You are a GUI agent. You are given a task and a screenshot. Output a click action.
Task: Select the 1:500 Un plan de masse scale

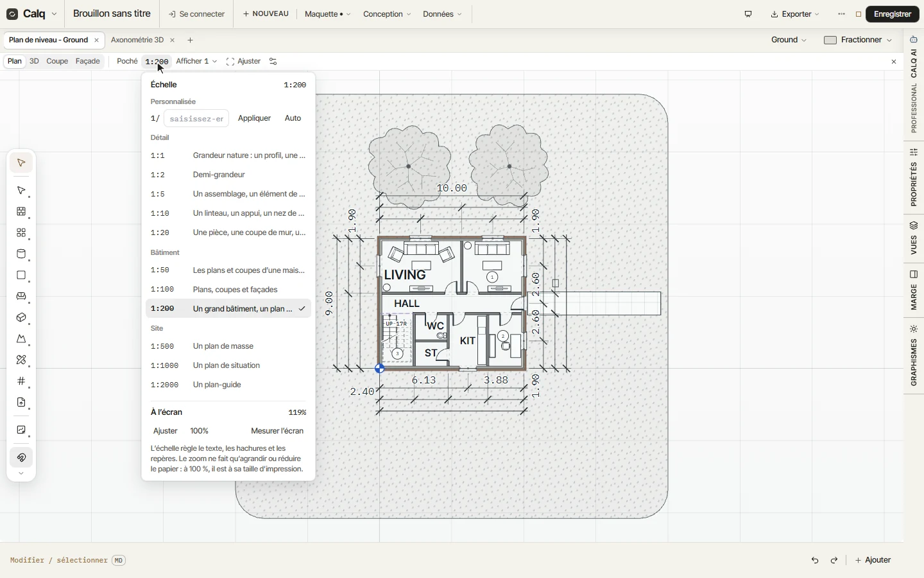tap(228, 347)
